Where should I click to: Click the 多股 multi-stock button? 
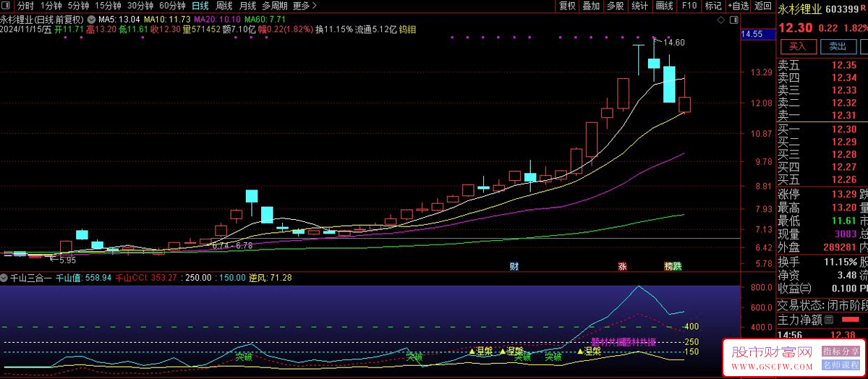click(616, 6)
